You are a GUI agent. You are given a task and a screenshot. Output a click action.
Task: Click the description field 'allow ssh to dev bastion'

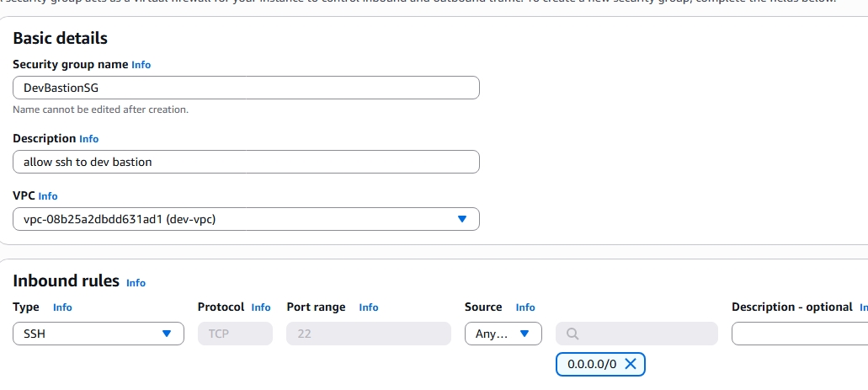(x=246, y=162)
